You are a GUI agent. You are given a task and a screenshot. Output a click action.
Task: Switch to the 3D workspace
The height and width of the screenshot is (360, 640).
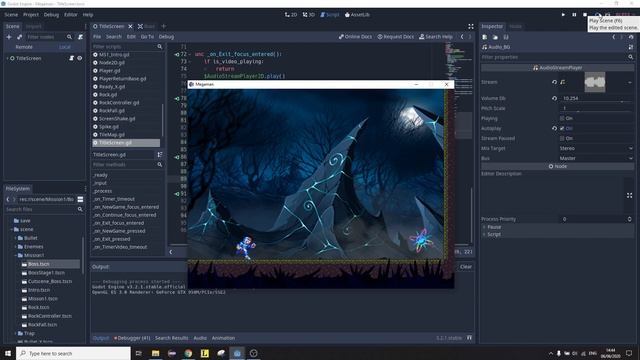tap(309, 15)
